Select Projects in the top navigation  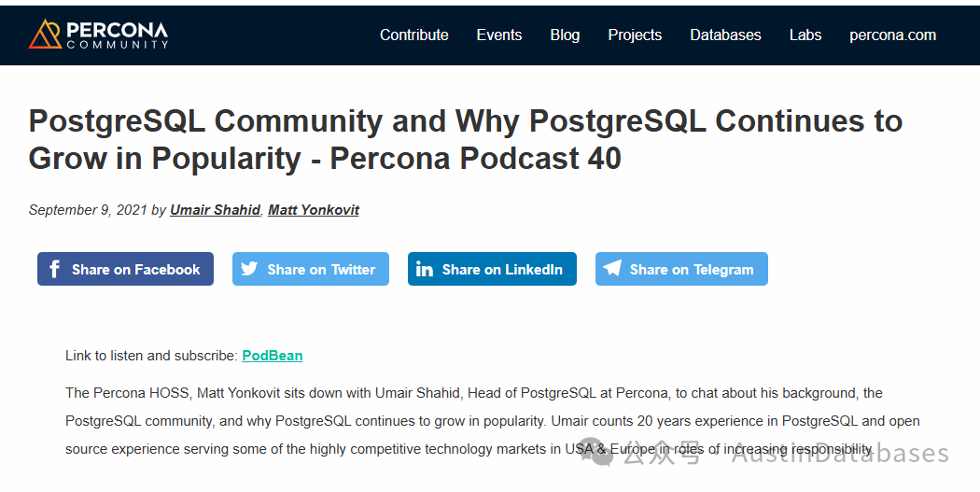635,35
